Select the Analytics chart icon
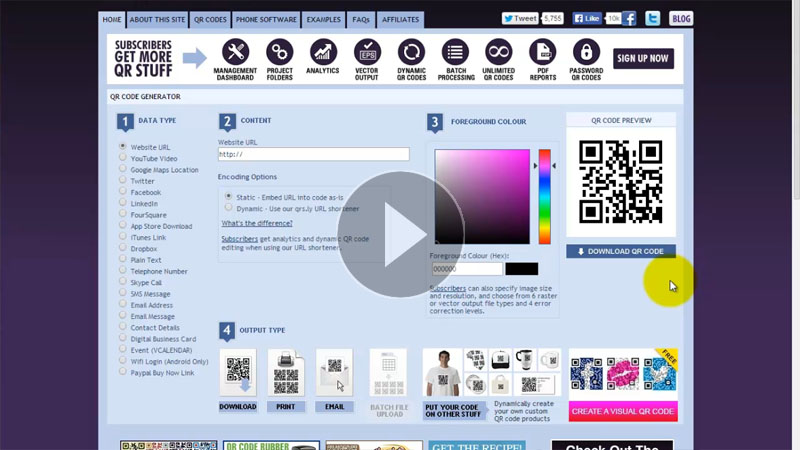 [323, 53]
